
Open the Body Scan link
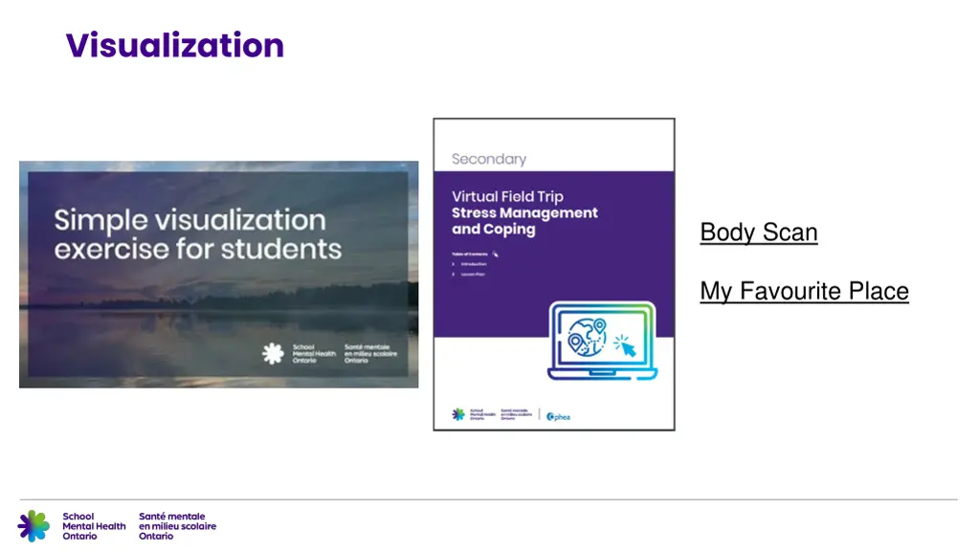click(x=758, y=232)
